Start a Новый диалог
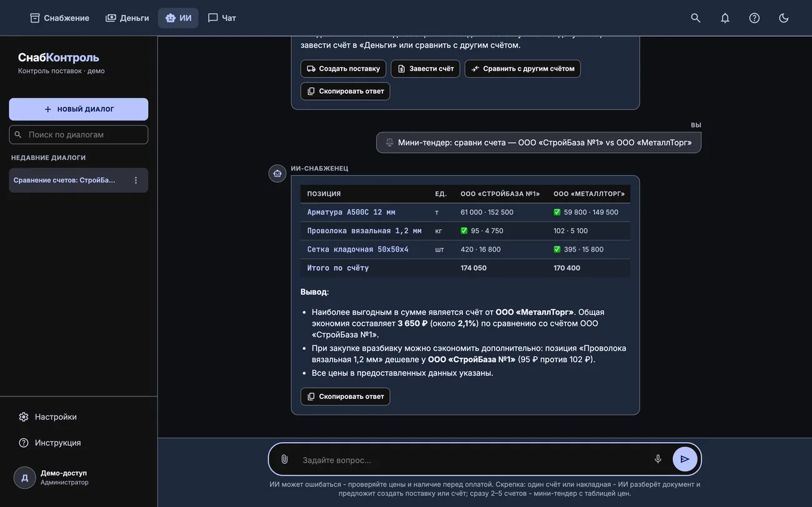812x507 pixels. [x=79, y=109]
